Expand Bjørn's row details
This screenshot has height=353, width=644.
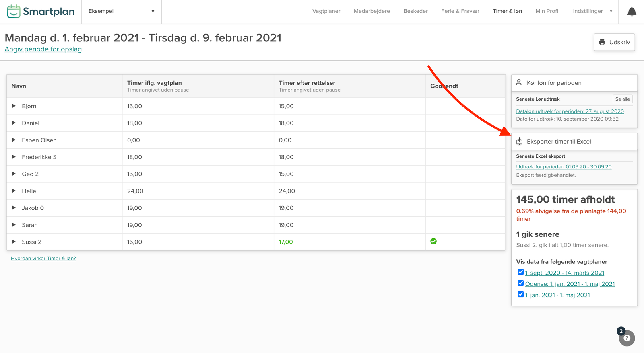click(x=14, y=106)
